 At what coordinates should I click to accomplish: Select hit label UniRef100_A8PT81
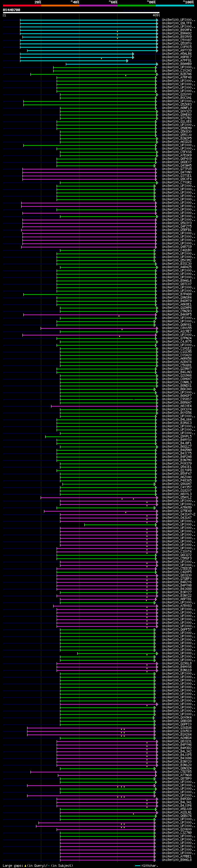[x=177, y=599]
